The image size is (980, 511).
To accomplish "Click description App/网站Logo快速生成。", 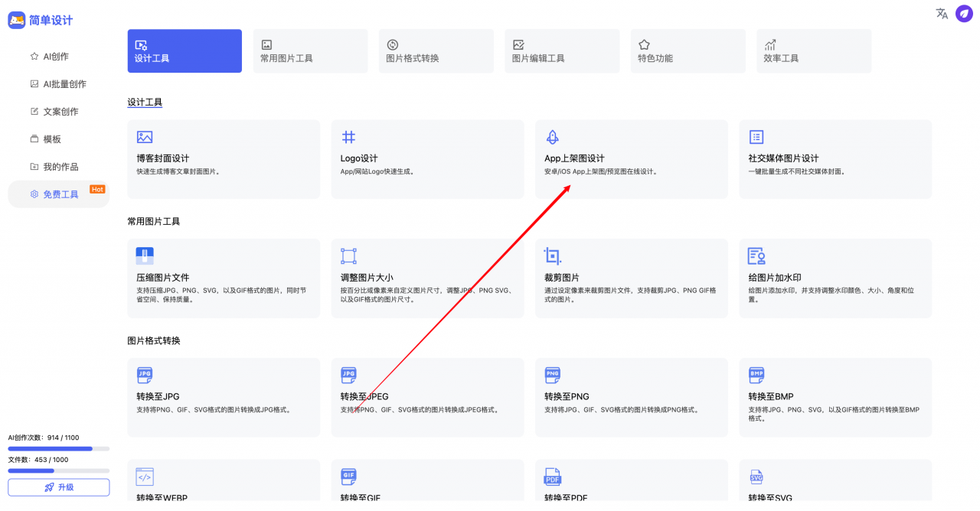I will (x=377, y=172).
